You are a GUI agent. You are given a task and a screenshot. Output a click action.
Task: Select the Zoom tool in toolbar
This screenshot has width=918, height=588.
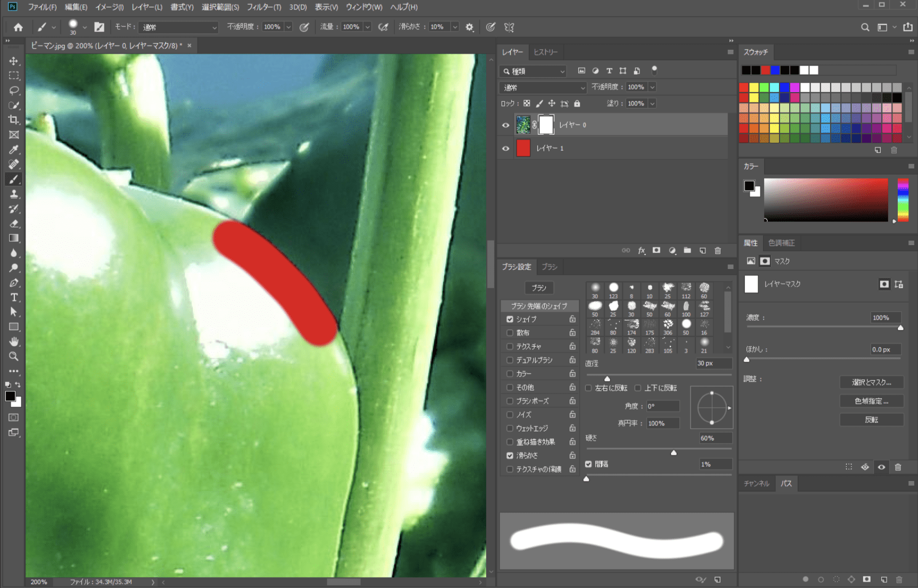tap(14, 356)
